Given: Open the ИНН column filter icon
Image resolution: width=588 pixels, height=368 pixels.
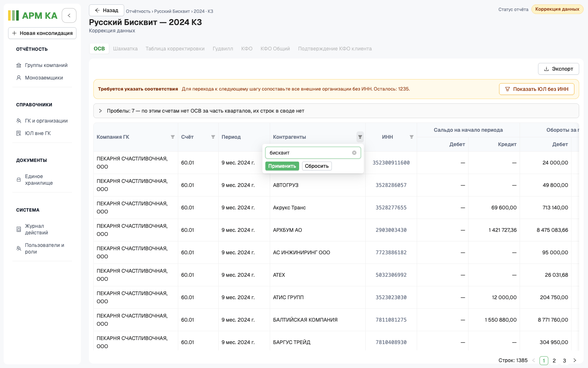Looking at the screenshot, I should point(412,137).
